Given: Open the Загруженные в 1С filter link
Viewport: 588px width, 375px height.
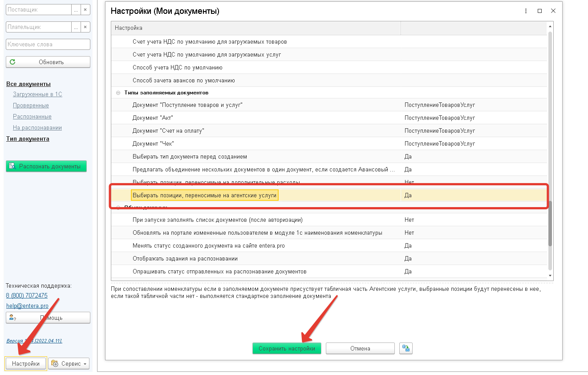Looking at the screenshot, I should (x=37, y=94).
